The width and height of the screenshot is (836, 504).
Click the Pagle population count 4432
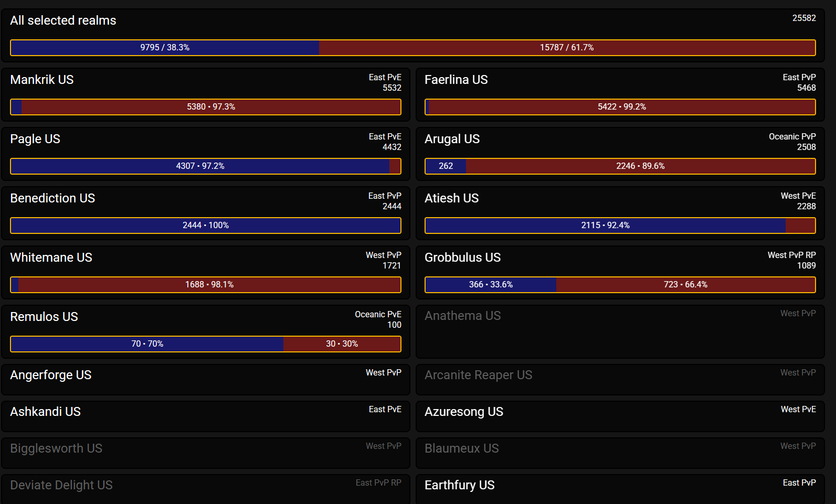tap(392, 147)
